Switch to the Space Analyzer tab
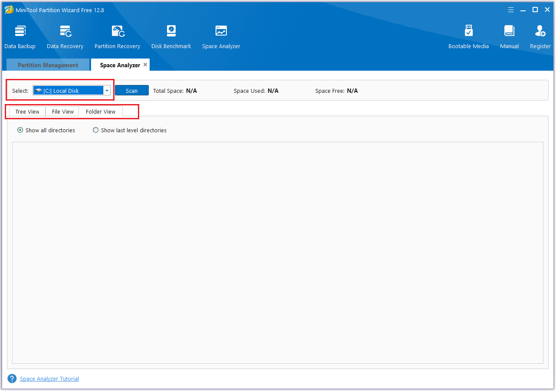 click(x=120, y=65)
